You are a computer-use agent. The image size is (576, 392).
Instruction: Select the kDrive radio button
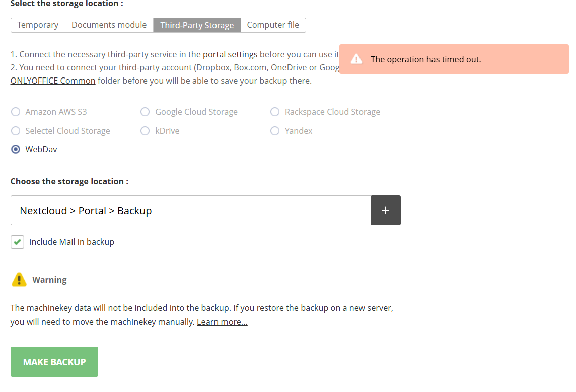click(x=145, y=131)
